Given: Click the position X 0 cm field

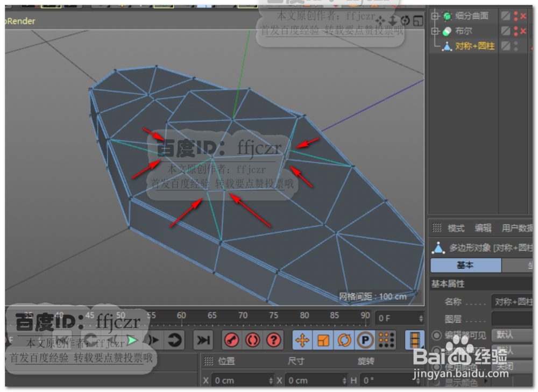Looking at the screenshot, I should tap(242, 381).
